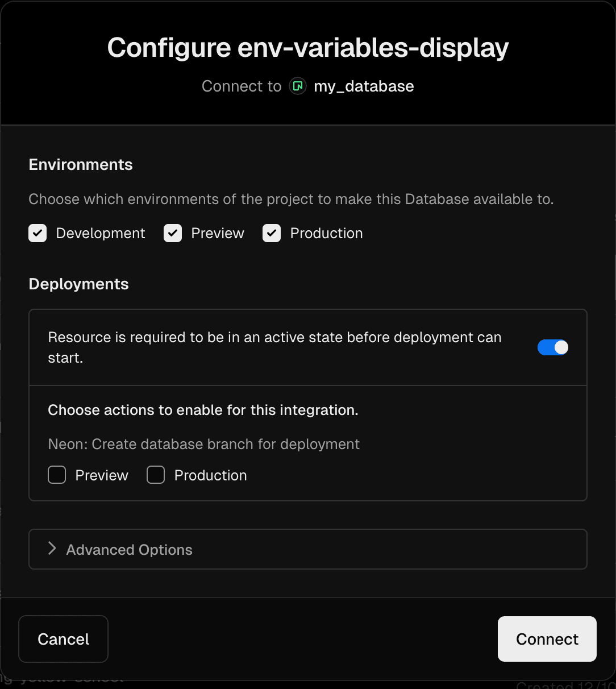Uncheck the Preview environment checkbox under Environments
616x689 pixels.
[173, 233]
